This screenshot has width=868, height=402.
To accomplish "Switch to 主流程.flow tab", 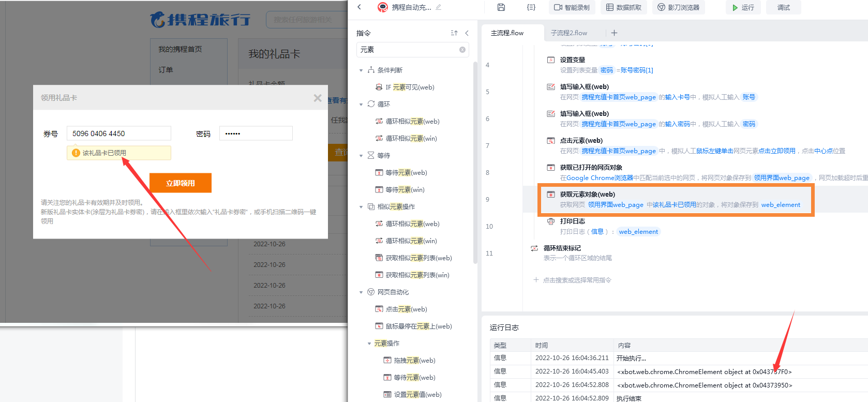I will (507, 33).
